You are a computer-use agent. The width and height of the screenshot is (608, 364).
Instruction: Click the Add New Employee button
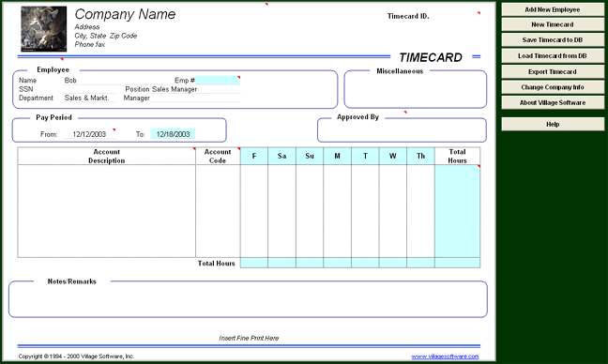553,9
